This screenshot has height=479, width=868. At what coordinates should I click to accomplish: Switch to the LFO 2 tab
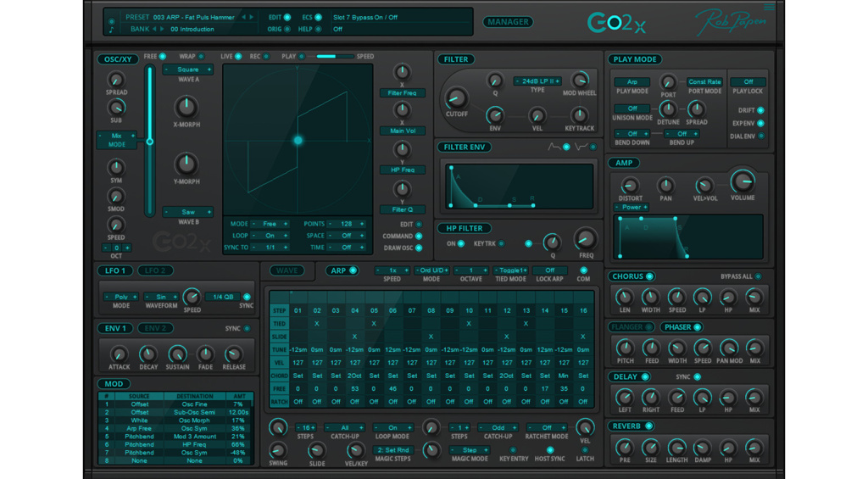pyautogui.click(x=155, y=270)
